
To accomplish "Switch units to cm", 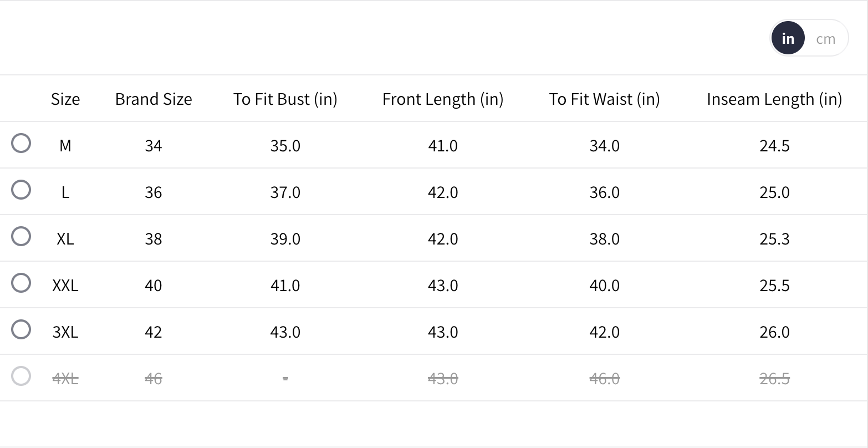I will (x=825, y=39).
